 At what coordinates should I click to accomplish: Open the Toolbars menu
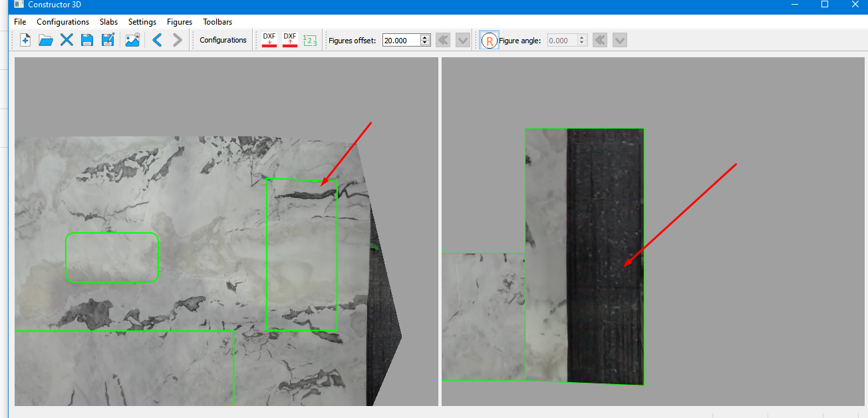tap(217, 22)
